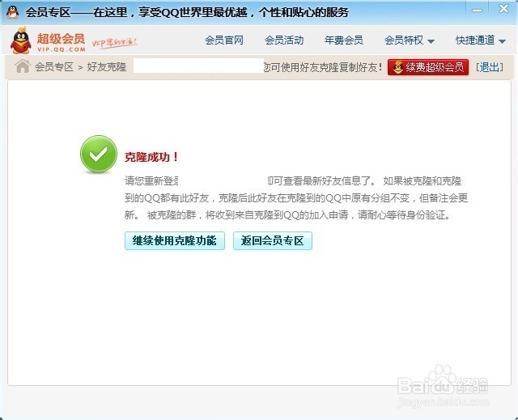
Task: Minimize the 会员专区 window
Action: coord(477,11)
